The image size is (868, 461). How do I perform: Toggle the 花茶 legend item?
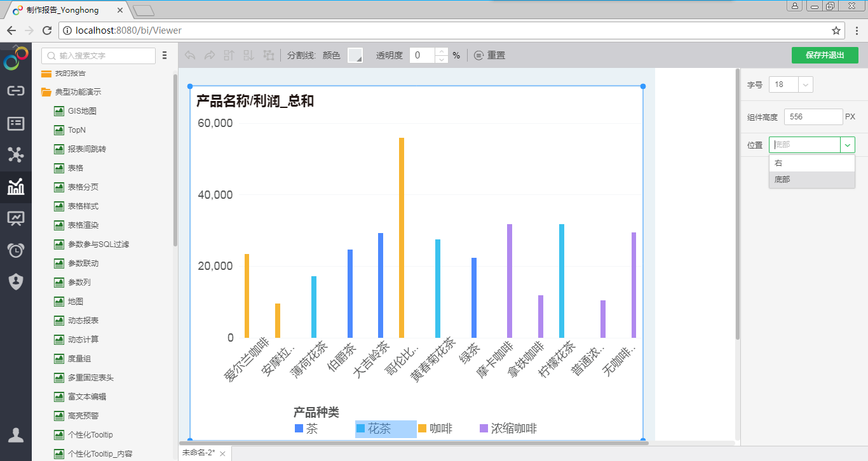coord(379,429)
